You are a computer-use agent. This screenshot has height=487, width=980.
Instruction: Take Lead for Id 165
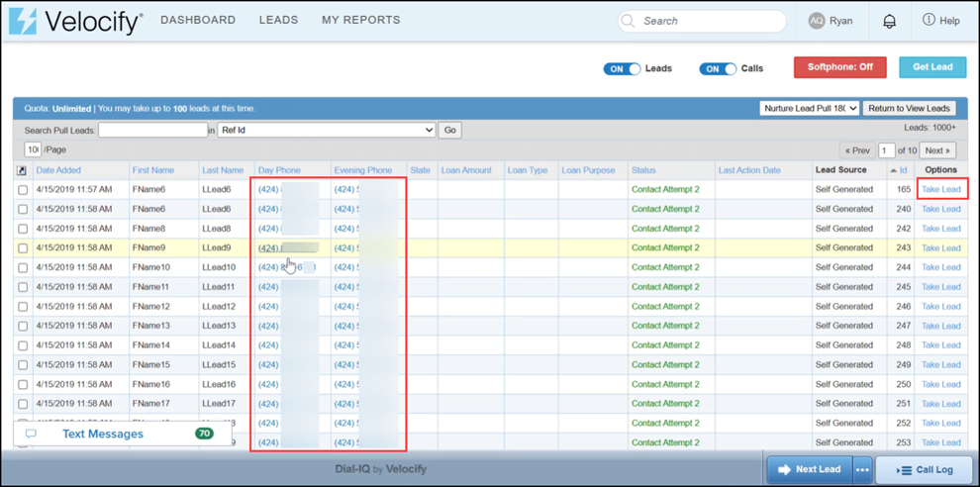[x=941, y=189]
